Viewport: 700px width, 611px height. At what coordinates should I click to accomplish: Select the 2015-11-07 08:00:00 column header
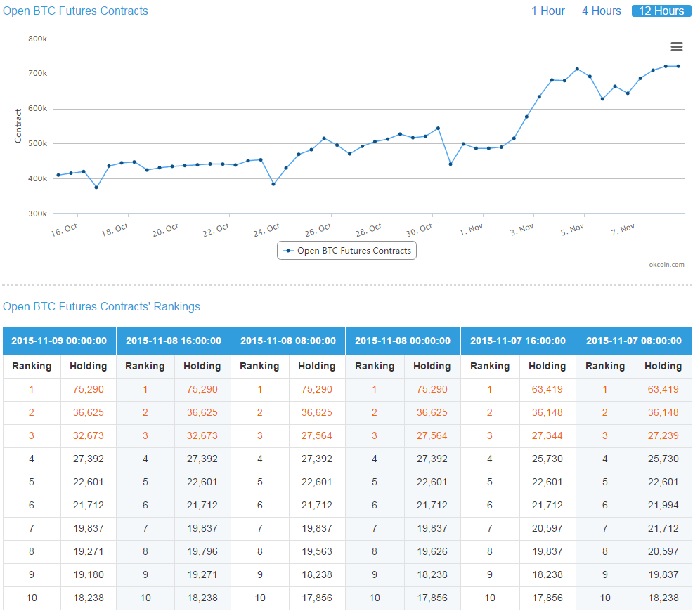[x=634, y=341]
